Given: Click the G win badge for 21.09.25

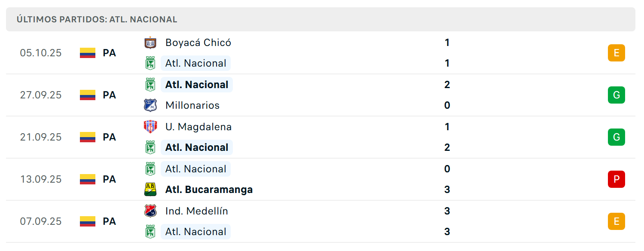Looking at the screenshot, I should click(617, 137).
